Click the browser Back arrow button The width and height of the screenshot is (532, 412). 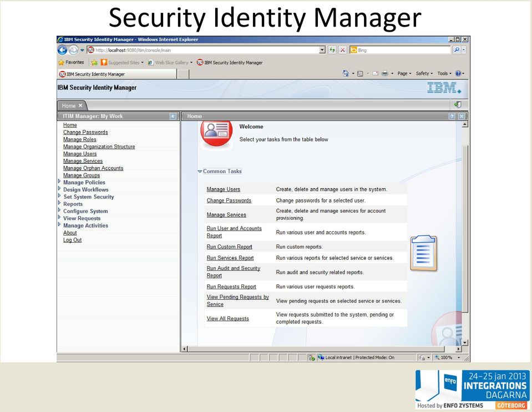click(63, 51)
